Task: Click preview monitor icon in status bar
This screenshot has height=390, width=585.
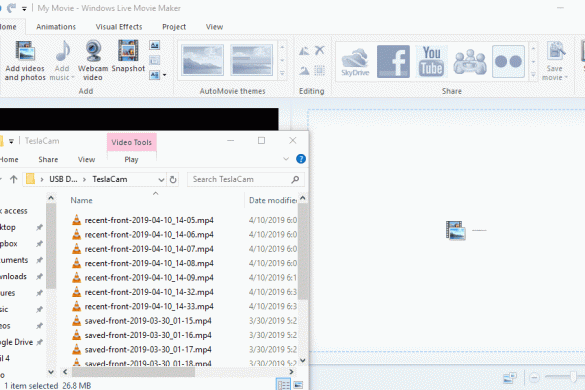Action: click(x=510, y=378)
